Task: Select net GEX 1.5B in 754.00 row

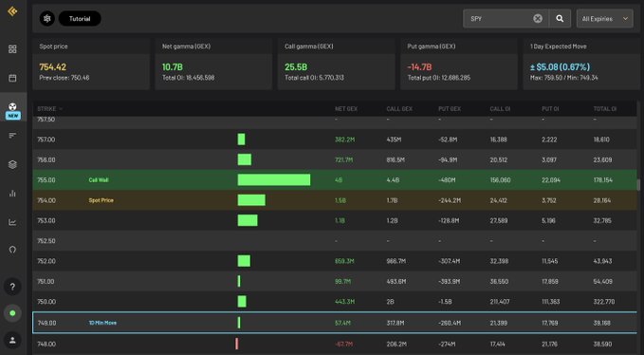Action: click(340, 200)
